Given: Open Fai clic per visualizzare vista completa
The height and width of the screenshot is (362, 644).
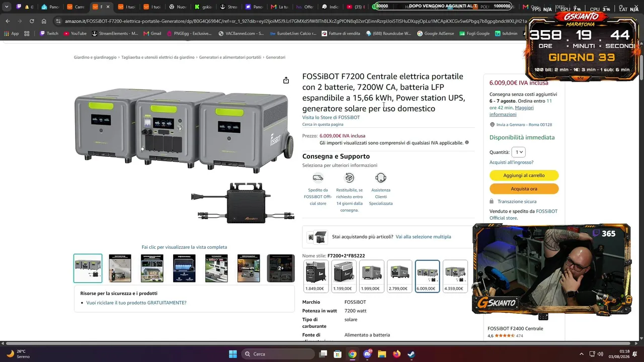Looking at the screenshot, I should tap(184, 247).
